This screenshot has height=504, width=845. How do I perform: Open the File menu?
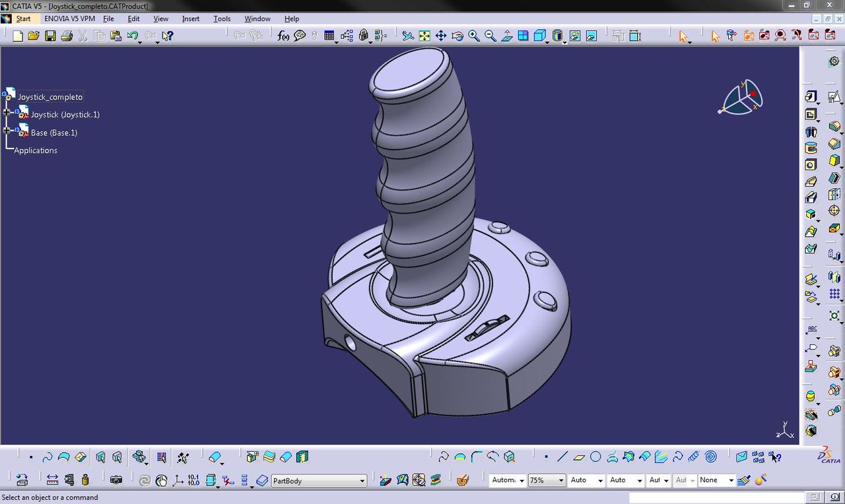pyautogui.click(x=108, y=18)
